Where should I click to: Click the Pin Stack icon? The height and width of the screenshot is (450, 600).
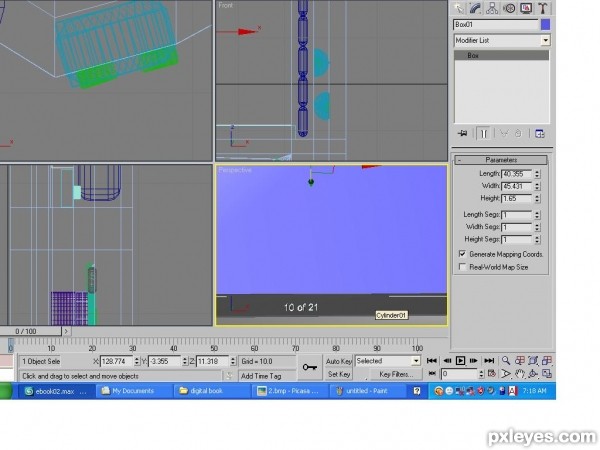pos(463,134)
